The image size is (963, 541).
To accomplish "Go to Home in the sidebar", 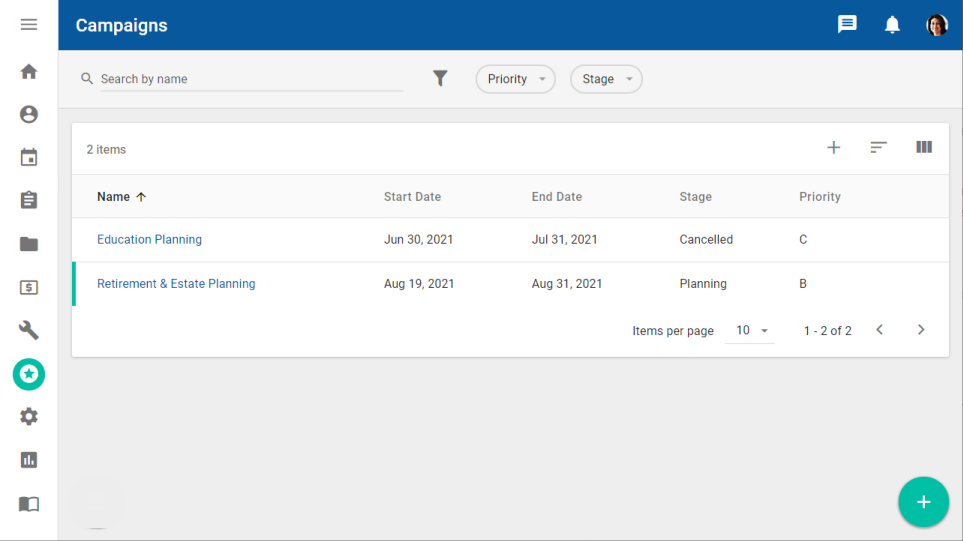I will (x=29, y=72).
